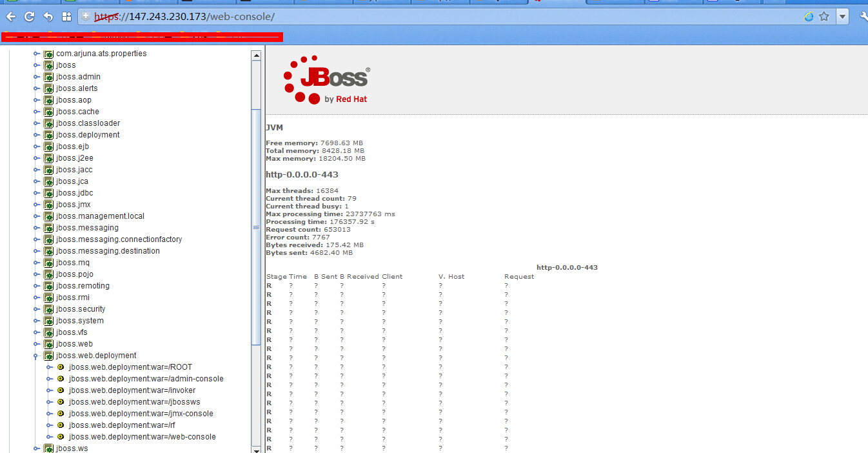Click the jboss.deployment folder icon
868x453 pixels.
click(48, 135)
